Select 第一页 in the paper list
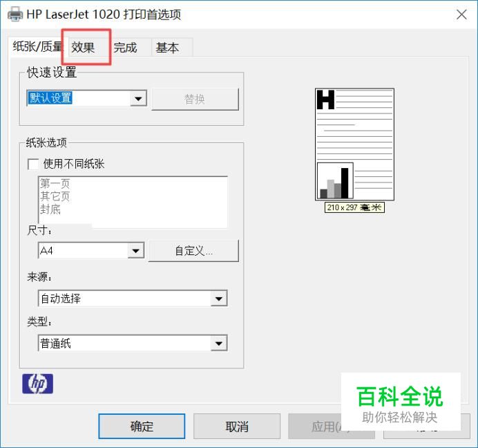 point(55,183)
